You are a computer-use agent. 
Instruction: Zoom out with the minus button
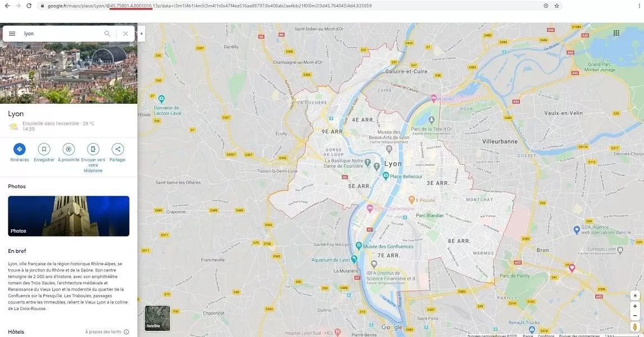(635, 316)
